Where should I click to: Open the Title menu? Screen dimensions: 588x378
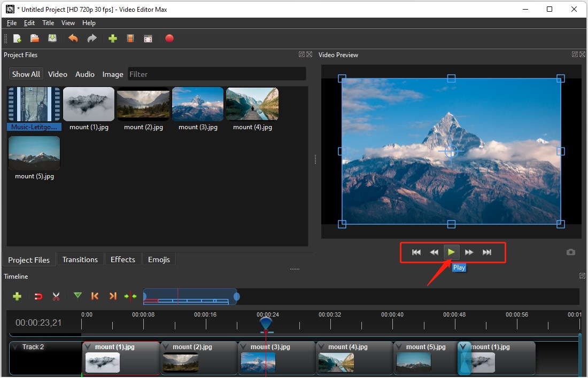tap(48, 23)
